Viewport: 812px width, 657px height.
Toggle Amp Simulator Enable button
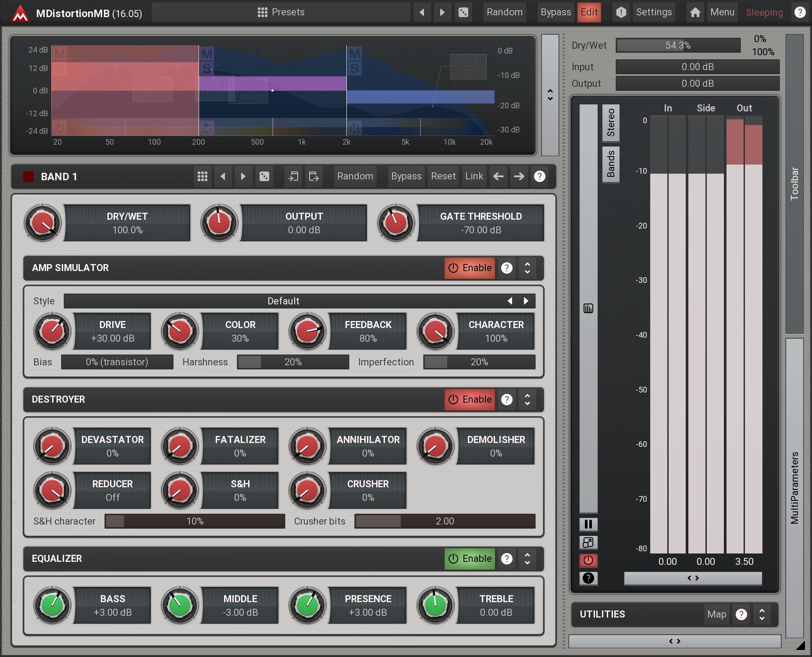pos(470,268)
